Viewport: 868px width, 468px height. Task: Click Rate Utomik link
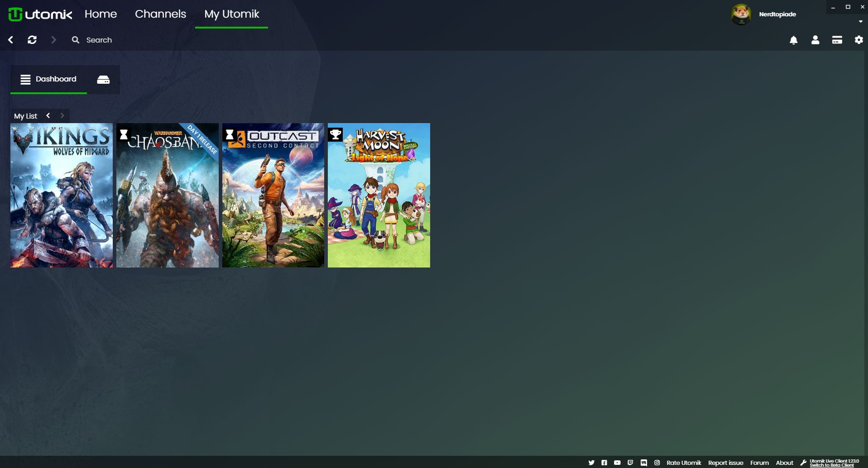click(x=684, y=463)
